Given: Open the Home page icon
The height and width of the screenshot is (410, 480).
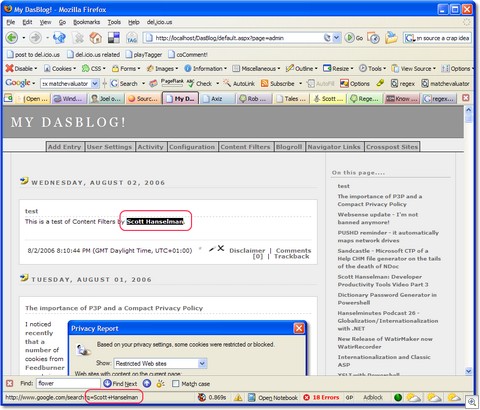Looking at the screenshot, I should [x=96, y=38].
